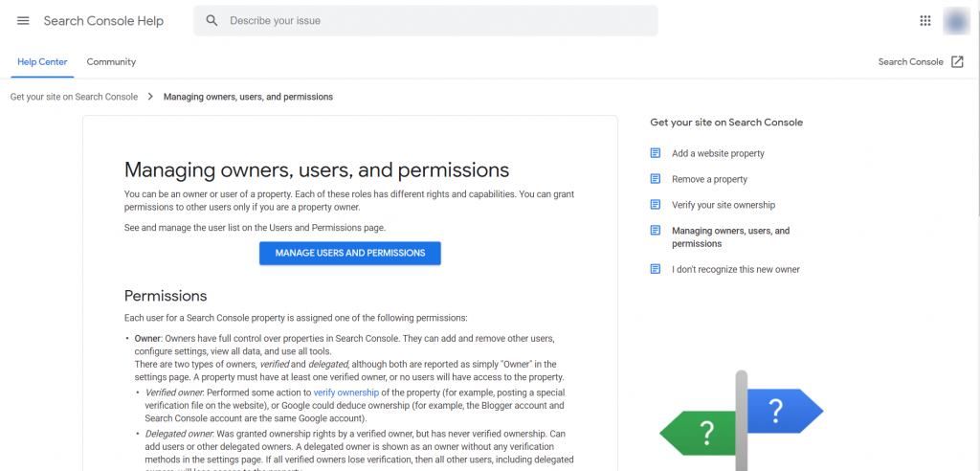Viewport: 980px width, 471px height.
Task: Click the italic Delegated owner bullet text
Action: coord(179,433)
